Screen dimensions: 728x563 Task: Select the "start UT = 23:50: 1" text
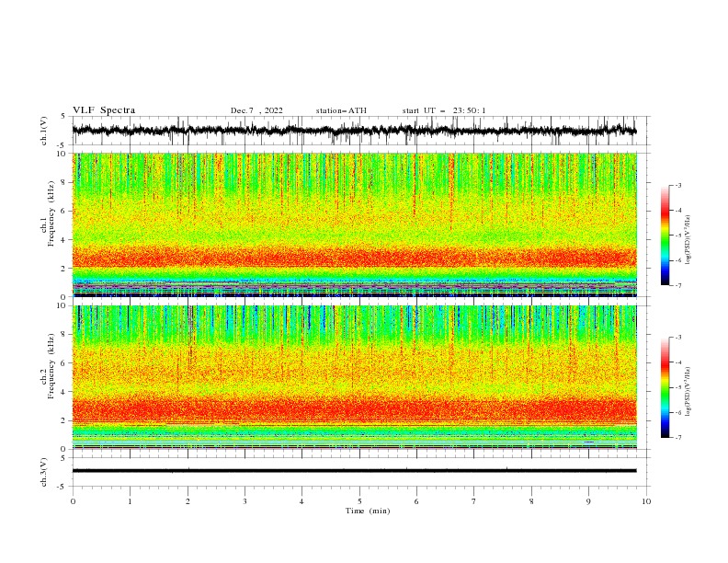click(x=443, y=110)
